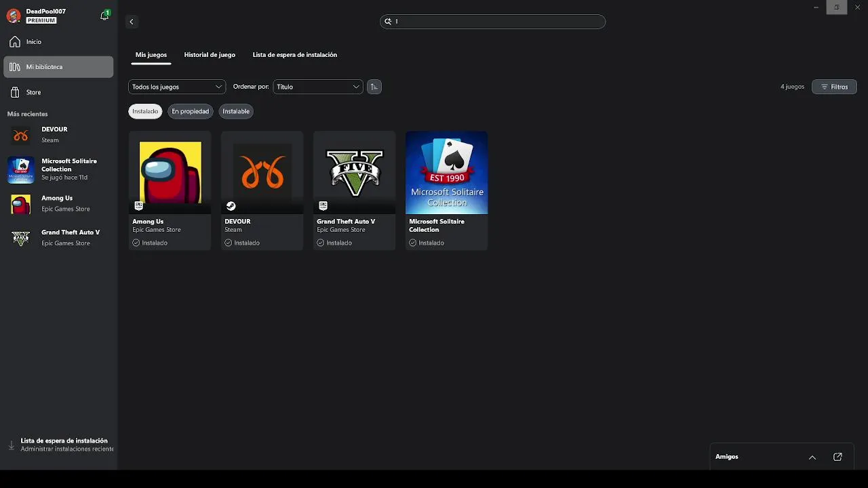This screenshot has width=868, height=488.
Task: Open the Grand Theft Auto V thumbnail
Action: [355, 173]
